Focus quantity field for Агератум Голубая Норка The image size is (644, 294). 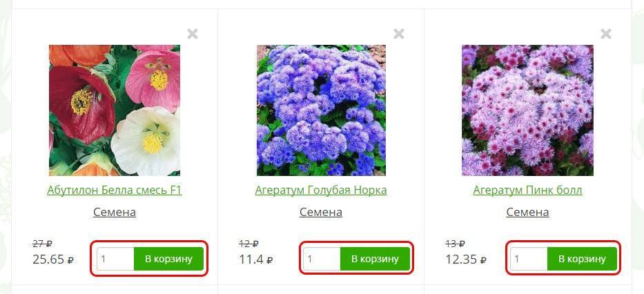tap(322, 259)
